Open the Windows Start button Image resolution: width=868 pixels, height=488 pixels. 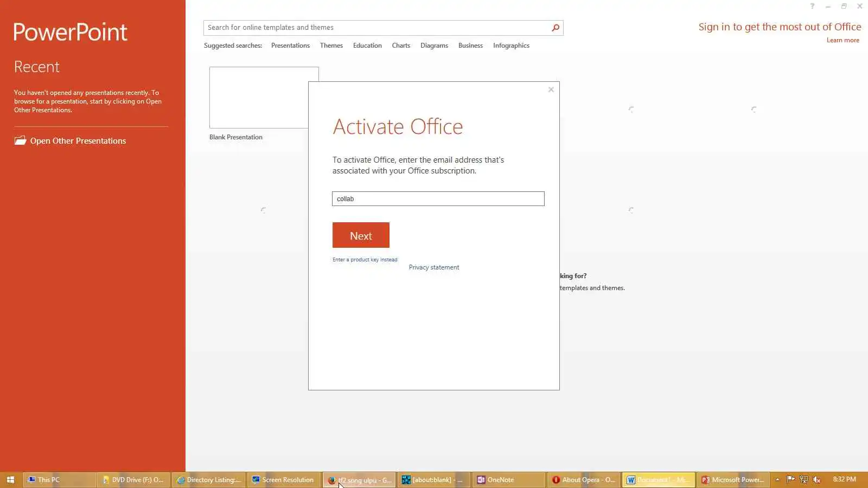tap(10, 480)
